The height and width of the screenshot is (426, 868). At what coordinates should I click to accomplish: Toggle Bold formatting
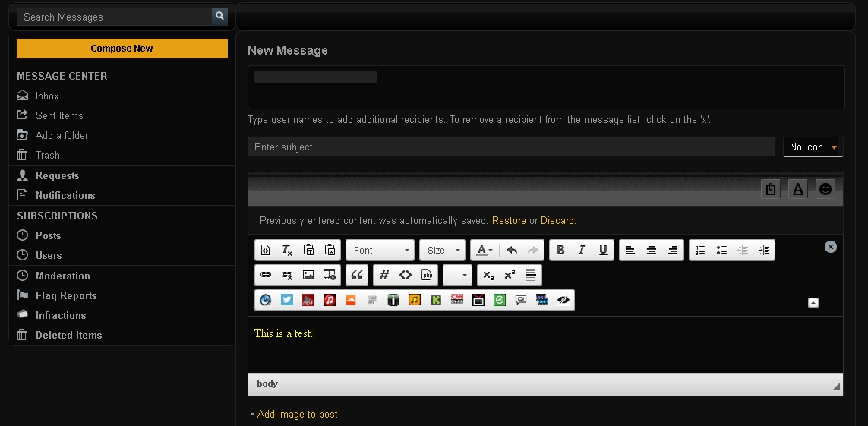[560, 250]
